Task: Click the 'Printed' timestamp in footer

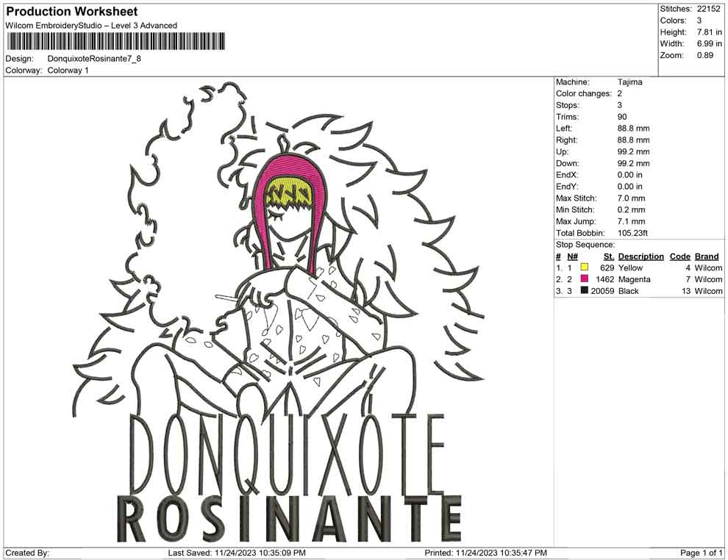Action: coord(485,553)
